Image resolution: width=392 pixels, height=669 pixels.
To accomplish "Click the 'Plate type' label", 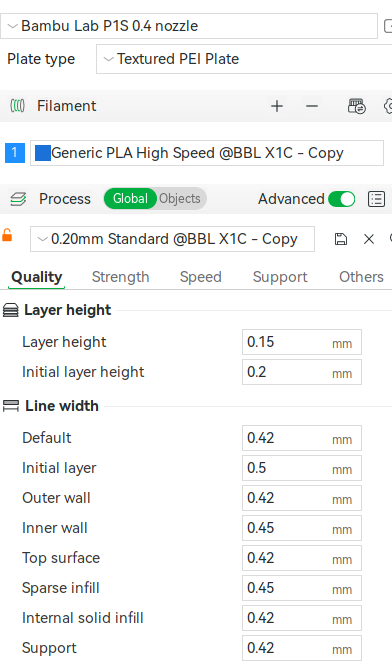I will tap(41, 59).
